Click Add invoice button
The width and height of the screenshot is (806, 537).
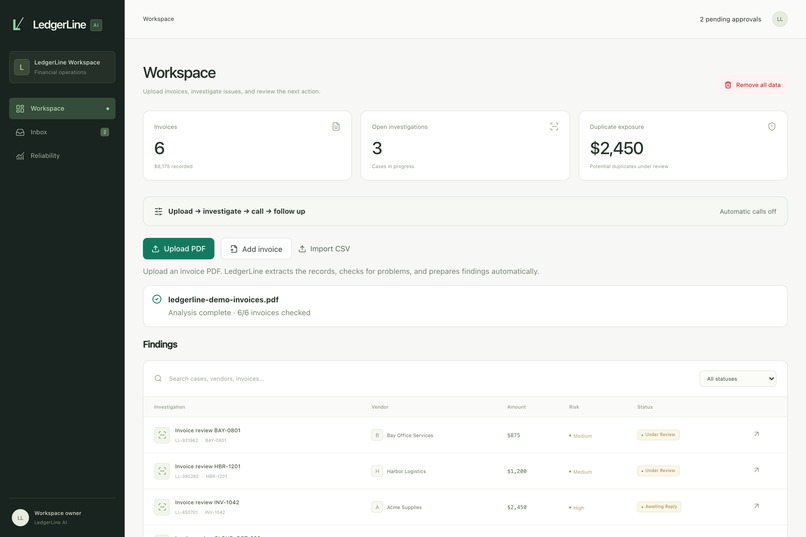point(256,249)
